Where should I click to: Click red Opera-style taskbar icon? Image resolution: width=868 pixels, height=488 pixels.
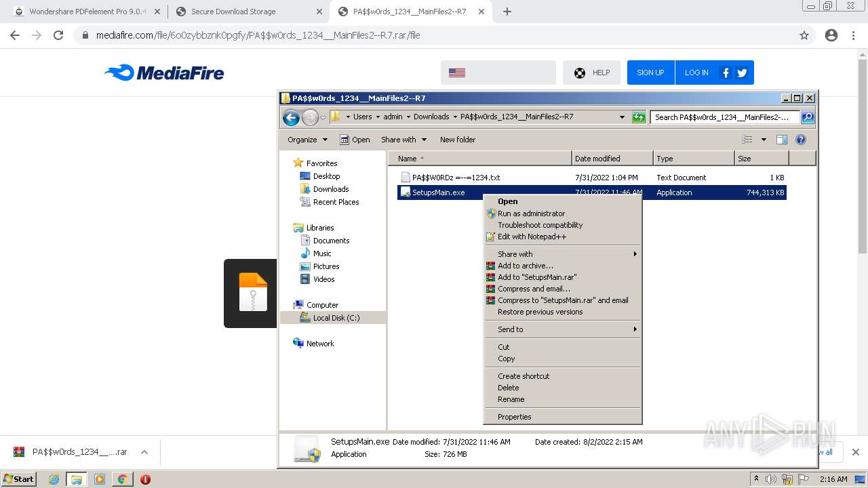click(145, 479)
